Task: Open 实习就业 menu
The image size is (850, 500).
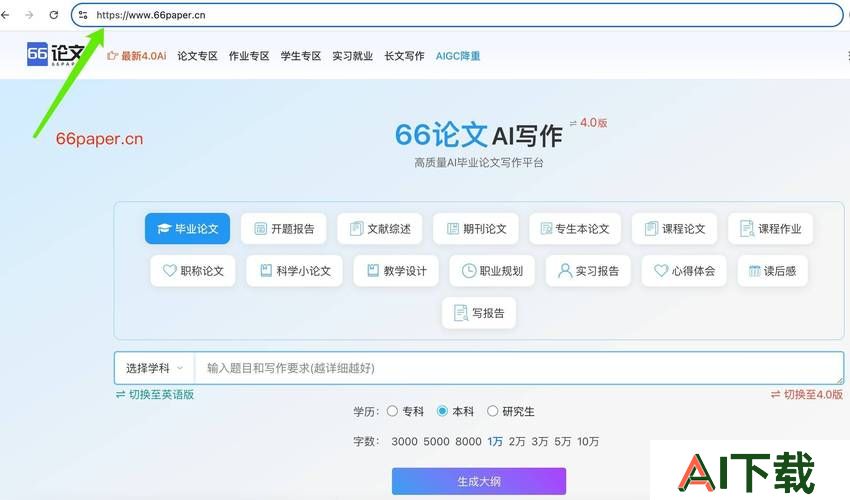Action: click(352, 56)
